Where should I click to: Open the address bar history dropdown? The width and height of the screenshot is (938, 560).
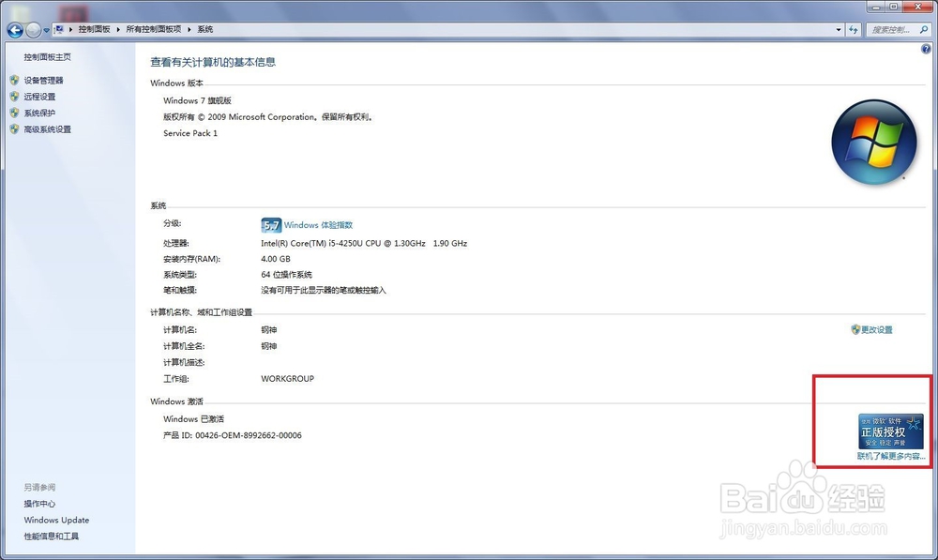pyautogui.click(x=839, y=29)
